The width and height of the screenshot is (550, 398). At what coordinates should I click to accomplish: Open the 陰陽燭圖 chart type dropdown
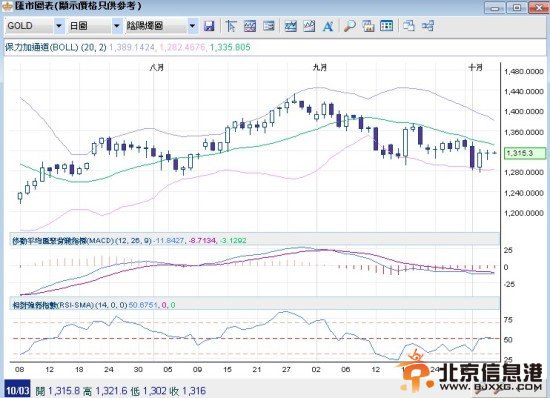pyautogui.click(x=192, y=26)
